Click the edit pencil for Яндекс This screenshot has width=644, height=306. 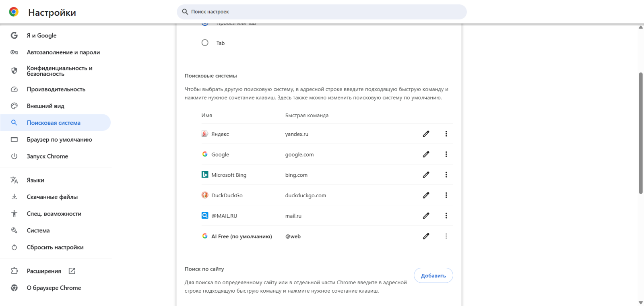tap(426, 134)
